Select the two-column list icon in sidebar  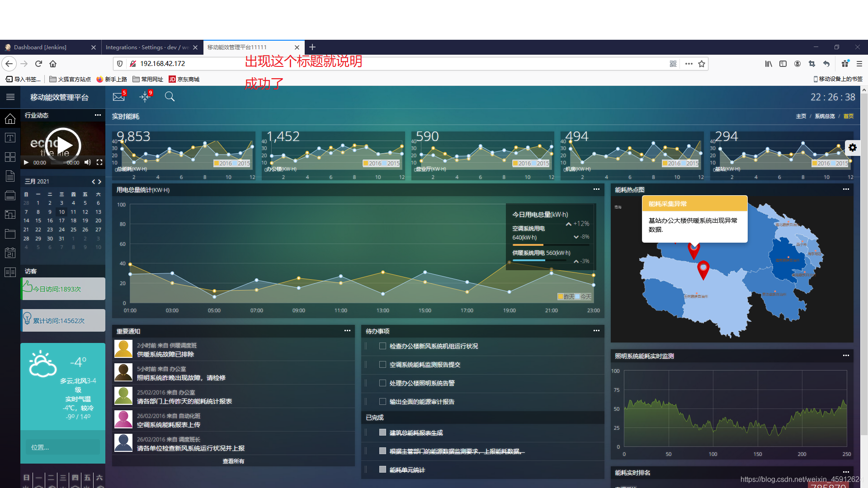click(x=10, y=272)
